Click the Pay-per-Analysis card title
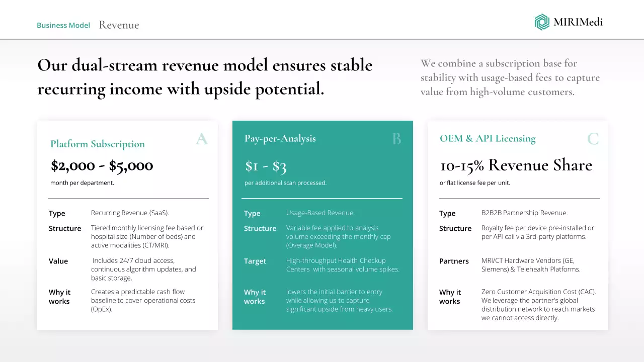This screenshot has width=644, height=362. coord(280,138)
